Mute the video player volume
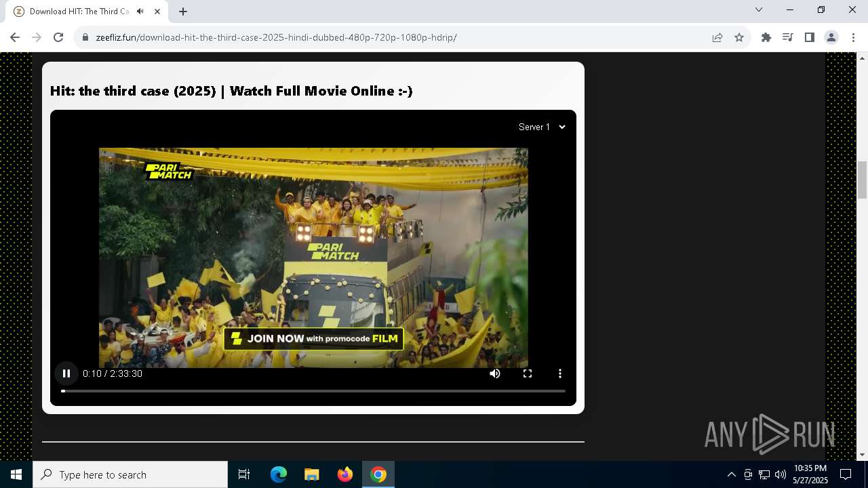 [495, 373]
